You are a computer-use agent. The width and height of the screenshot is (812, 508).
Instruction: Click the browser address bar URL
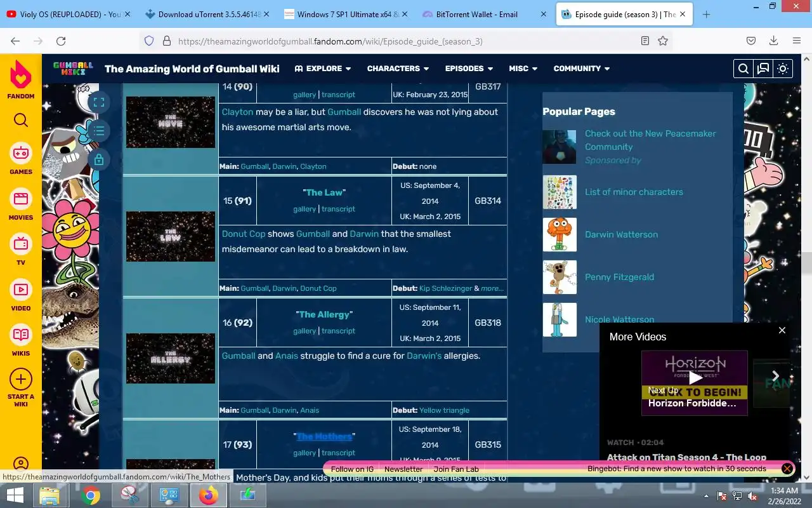click(x=330, y=41)
